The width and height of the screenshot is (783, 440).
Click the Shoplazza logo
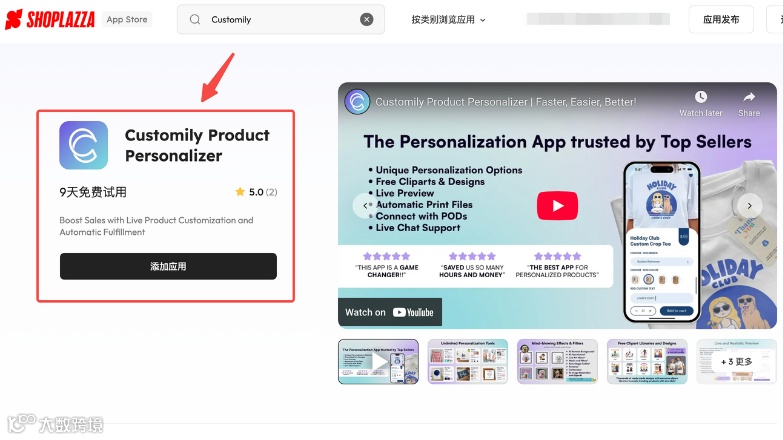(50, 19)
